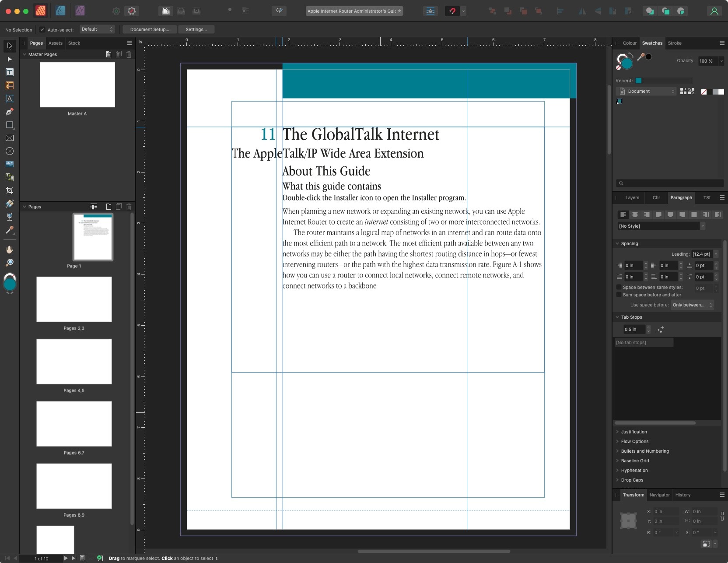Switch to the Publisher persona
Viewport: 728px width, 563px height.
41,11
